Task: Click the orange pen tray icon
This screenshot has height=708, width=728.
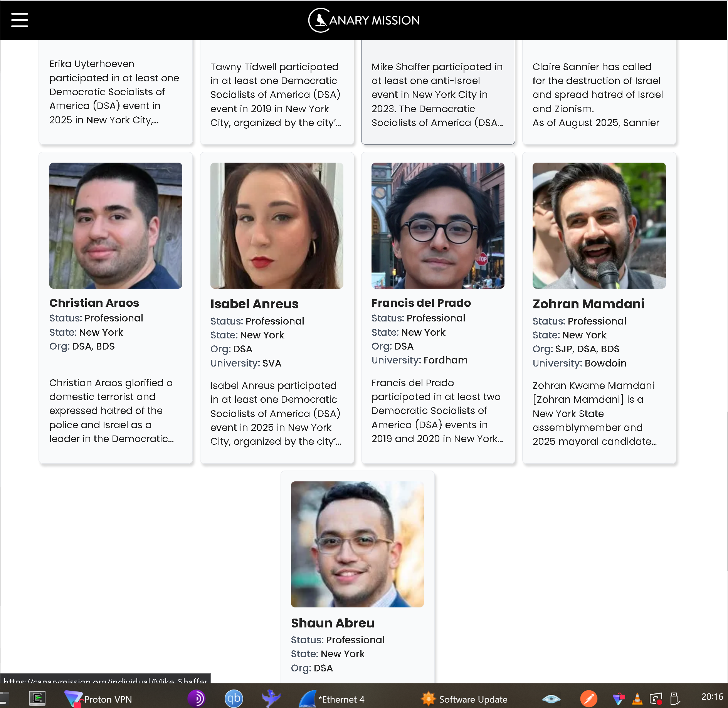Action: click(x=589, y=699)
